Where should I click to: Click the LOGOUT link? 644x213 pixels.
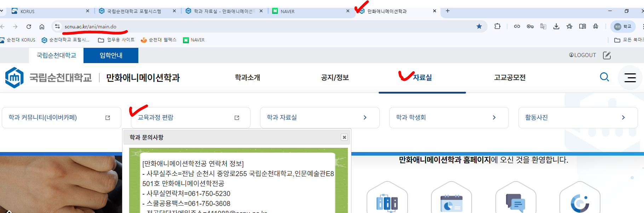[x=582, y=55]
